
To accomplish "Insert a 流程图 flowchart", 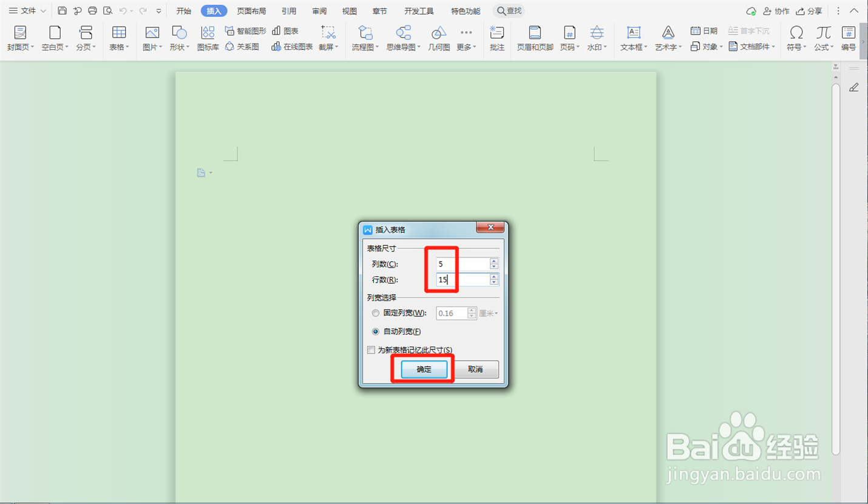I will click(365, 38).
